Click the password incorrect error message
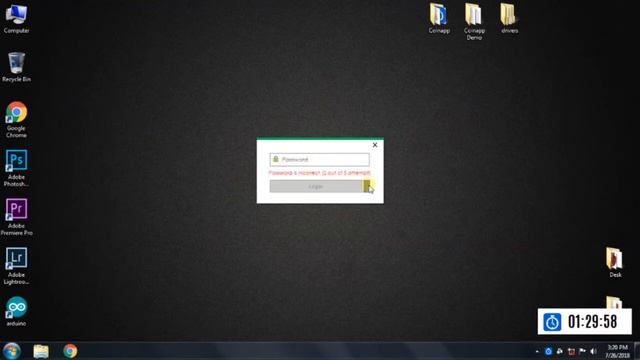The image size is (640, 360). click(320, 173)
